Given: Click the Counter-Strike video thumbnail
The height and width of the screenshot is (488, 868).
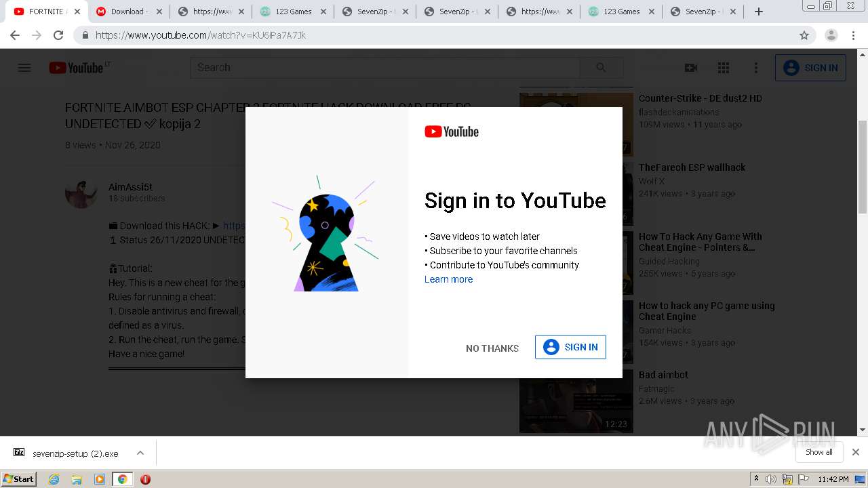Looking at the screenshot, I should [576, 124].
